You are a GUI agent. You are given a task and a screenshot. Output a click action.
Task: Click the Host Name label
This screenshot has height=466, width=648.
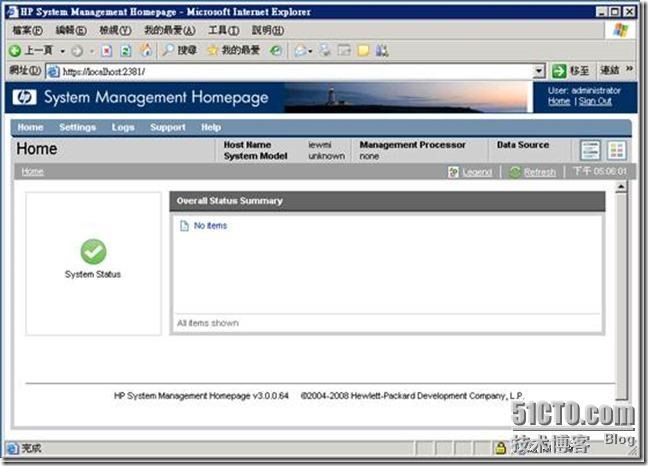(x=247, y=145)
